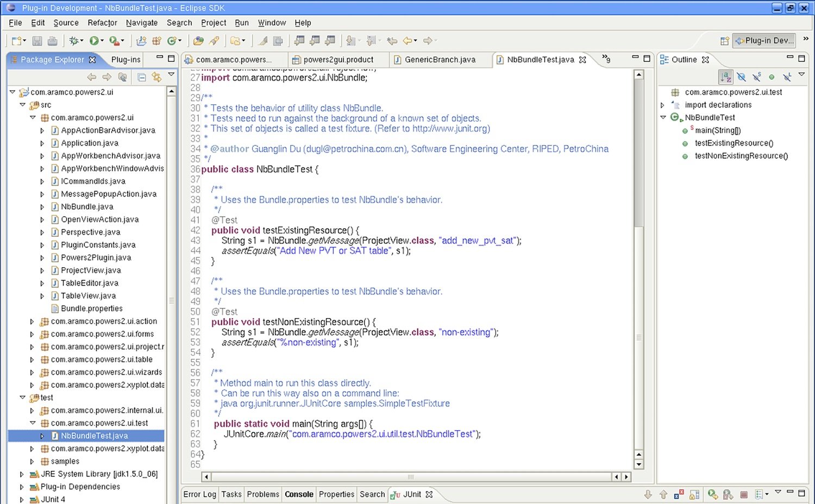Collapse the src folder in tree
815x504 pixels.
[22, 105]
